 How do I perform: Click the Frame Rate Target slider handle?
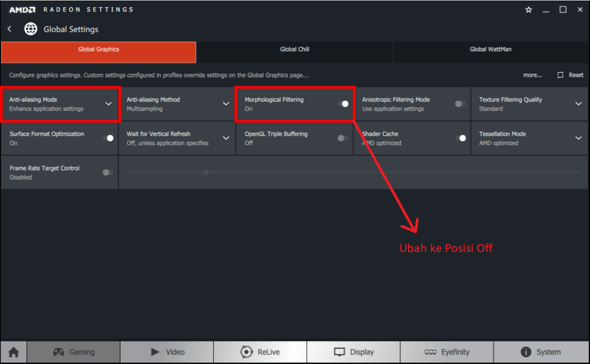[206, 172]
